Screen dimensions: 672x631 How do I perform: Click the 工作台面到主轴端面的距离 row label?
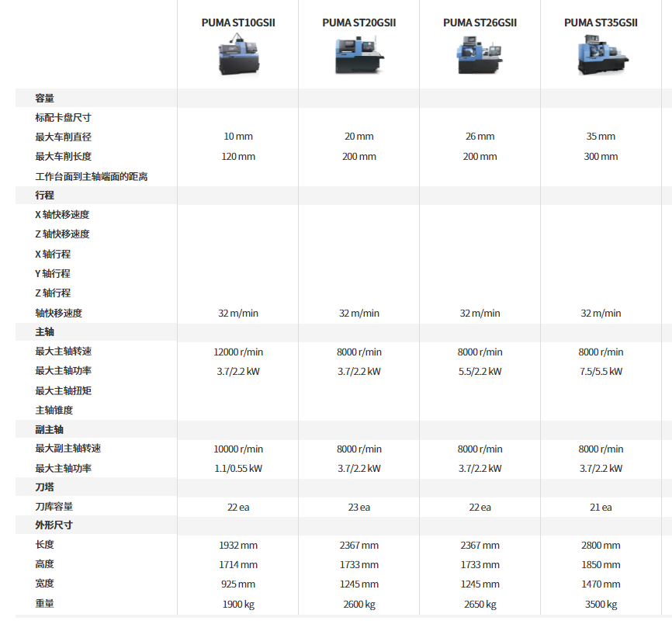tap(92, 177)
